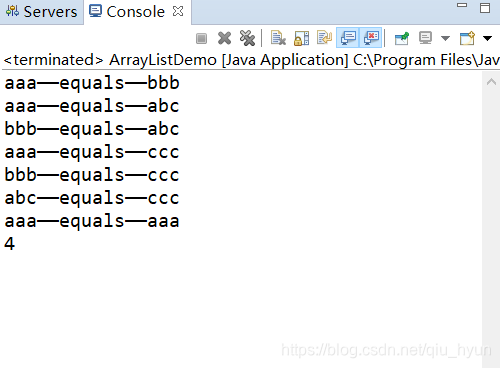Click the scrollbar up arrow
This screenshot has height=368, width=500.
[x=491, y=82]
